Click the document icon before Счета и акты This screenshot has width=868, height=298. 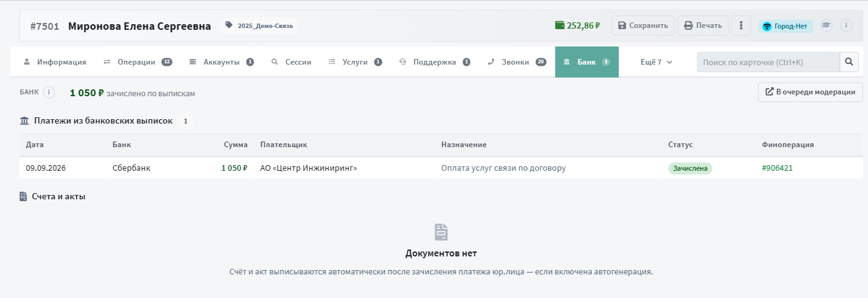24,196
